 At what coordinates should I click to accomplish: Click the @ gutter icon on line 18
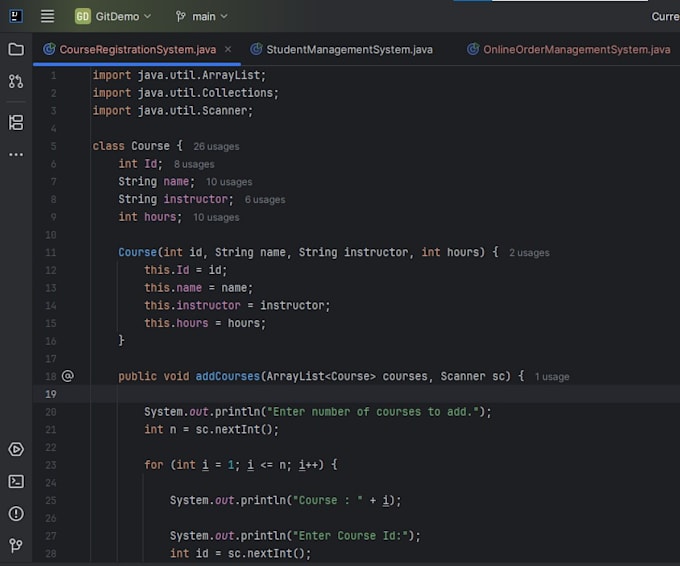click(68, 376)
